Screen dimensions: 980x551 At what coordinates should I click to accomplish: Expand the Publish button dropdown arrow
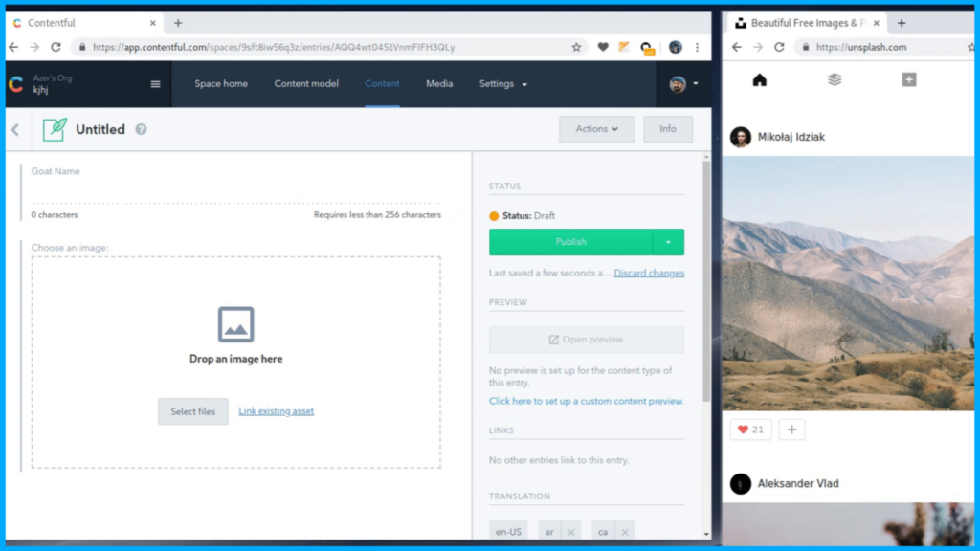(x=668, y=242)
